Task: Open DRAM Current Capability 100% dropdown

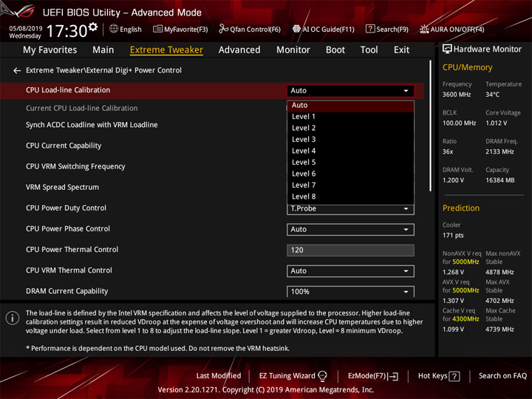Action: (x=350, y=292)
